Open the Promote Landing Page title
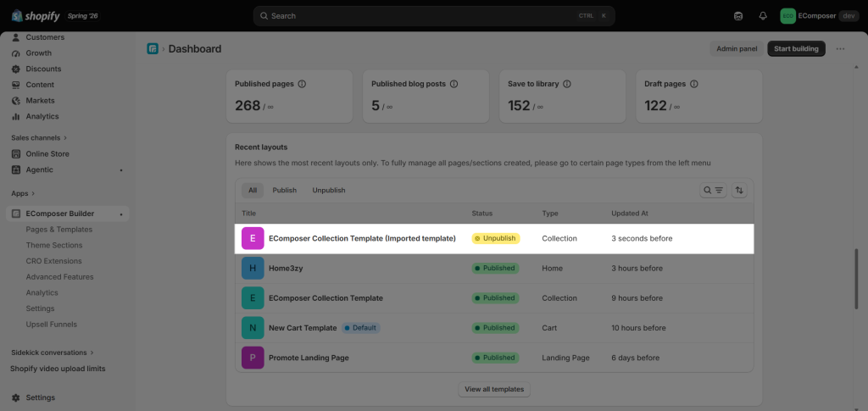 (309, 358)
